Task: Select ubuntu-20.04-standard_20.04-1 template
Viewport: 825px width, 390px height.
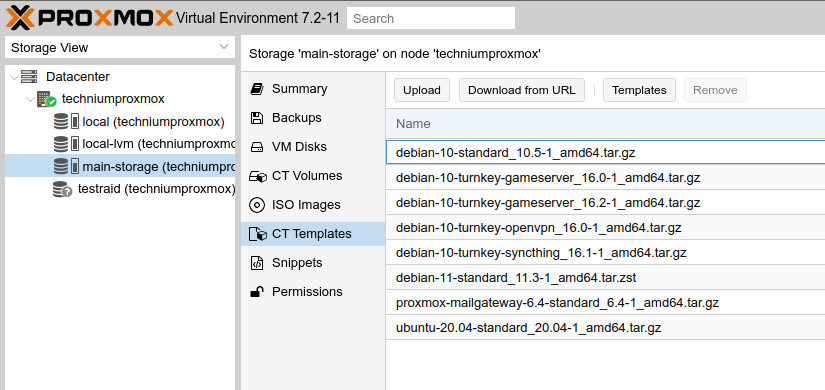Action: click(605, 328)
